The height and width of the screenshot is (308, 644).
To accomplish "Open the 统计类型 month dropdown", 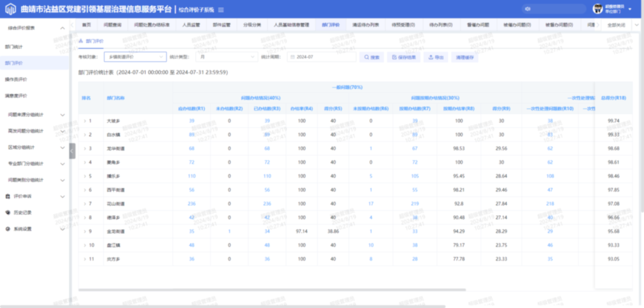I will 227,57.
